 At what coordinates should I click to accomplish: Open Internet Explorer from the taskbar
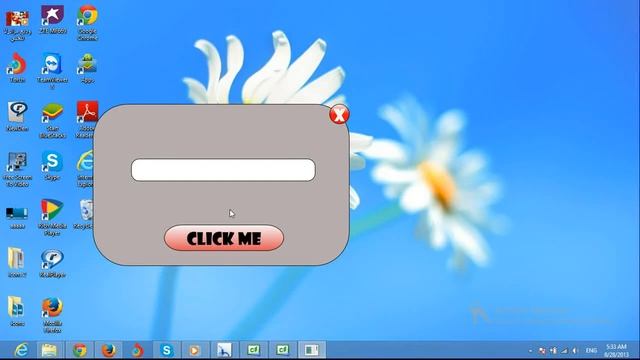[x=21, y=350]
